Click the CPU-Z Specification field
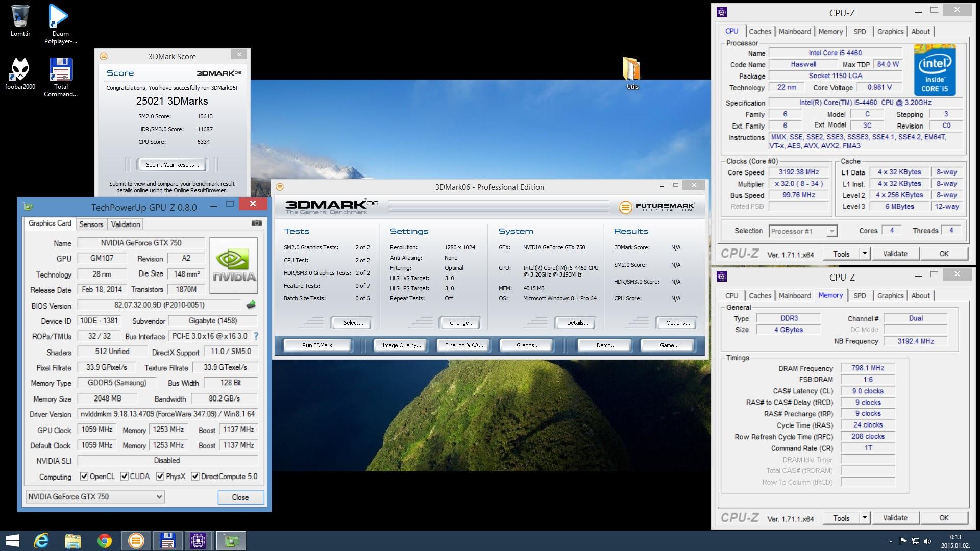Viewport: 980px width, 551px height. [x=866, y=103]
